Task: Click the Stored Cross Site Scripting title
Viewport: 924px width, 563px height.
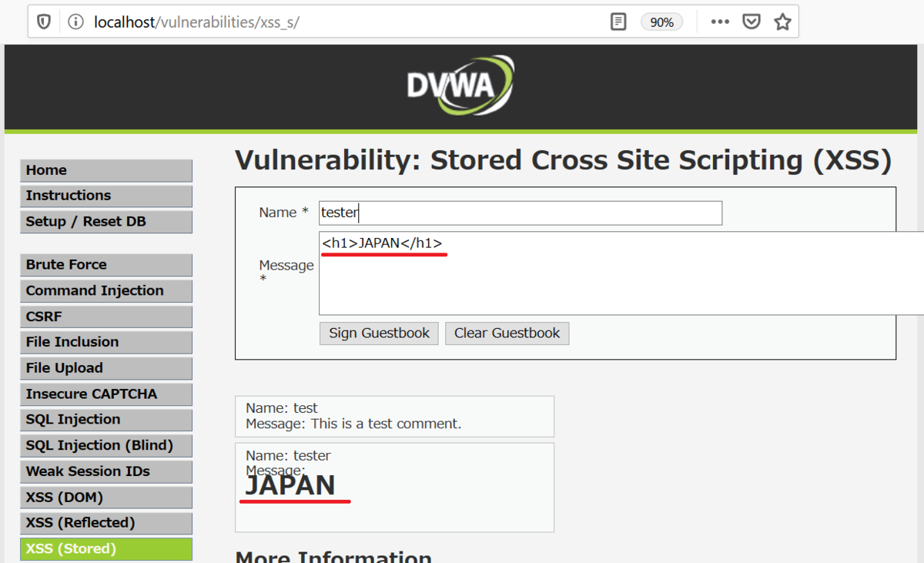Action: tap(564, 160)
